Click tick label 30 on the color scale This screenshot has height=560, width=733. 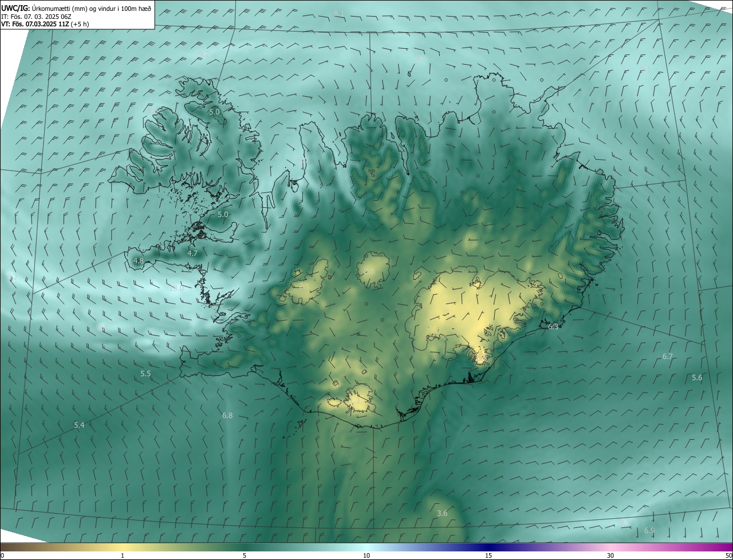[x=610, y=555]
